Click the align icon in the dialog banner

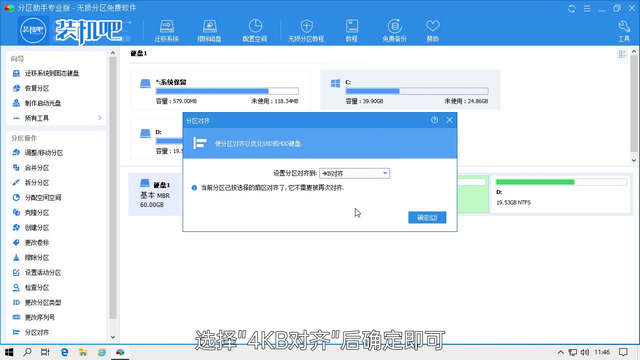pyautogui.click(x=200, y=143)
